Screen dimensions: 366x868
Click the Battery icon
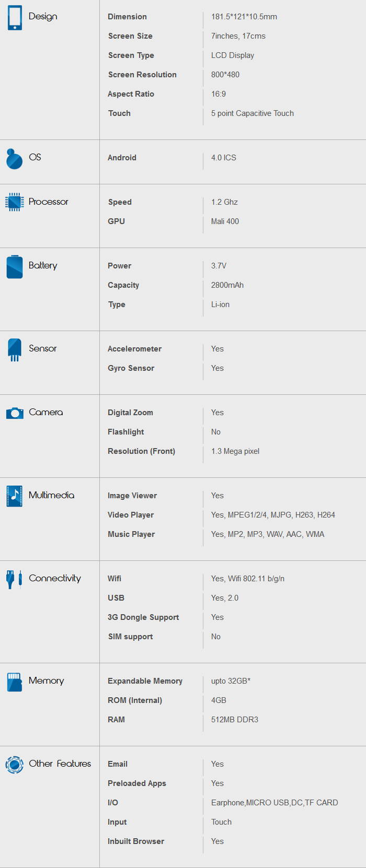coord(15,267)
